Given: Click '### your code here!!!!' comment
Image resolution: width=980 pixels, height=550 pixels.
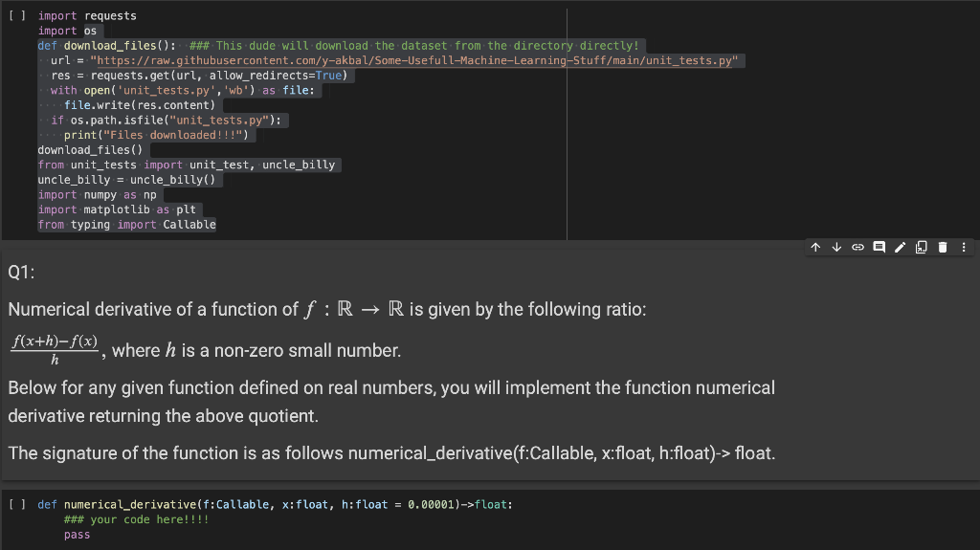Looking at the screenshot, I should (x=136, y=519).
